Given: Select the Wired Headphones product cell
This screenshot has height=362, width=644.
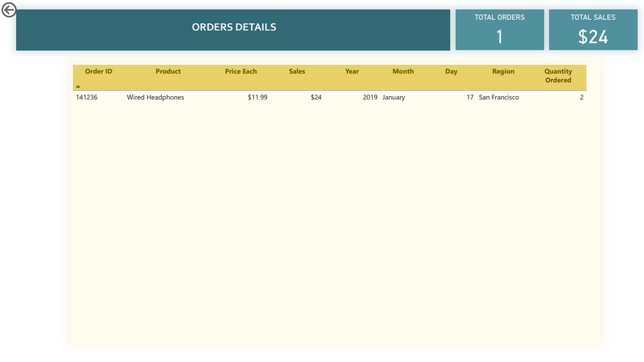Looking at the screenshot, I should (155, 97).
